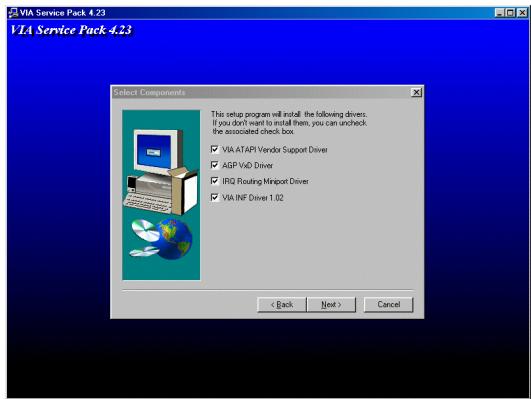
Task: Minimize the VIA Service Pack window
Action: pyautogui.click(x=499, y=13)
